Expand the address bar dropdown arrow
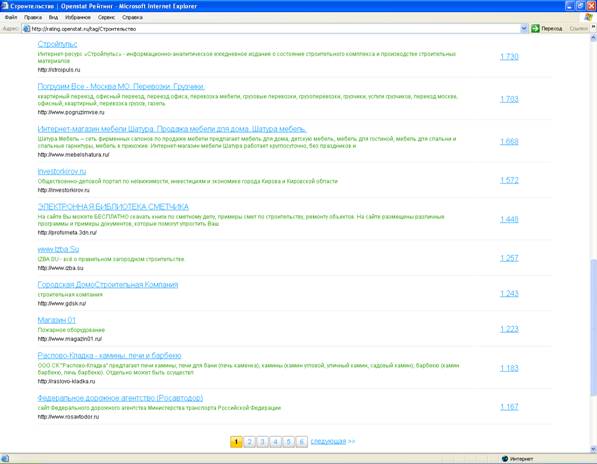The height and width of the screenshot is (464, 597). click(524, 29)
